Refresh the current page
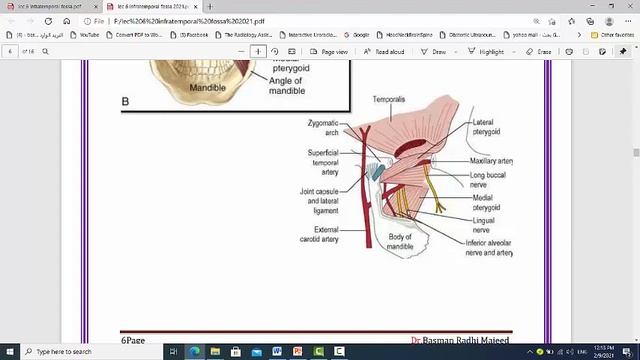The width and height of the screenshot is (640, 360). pyautogui.click(x=48, y=21)
